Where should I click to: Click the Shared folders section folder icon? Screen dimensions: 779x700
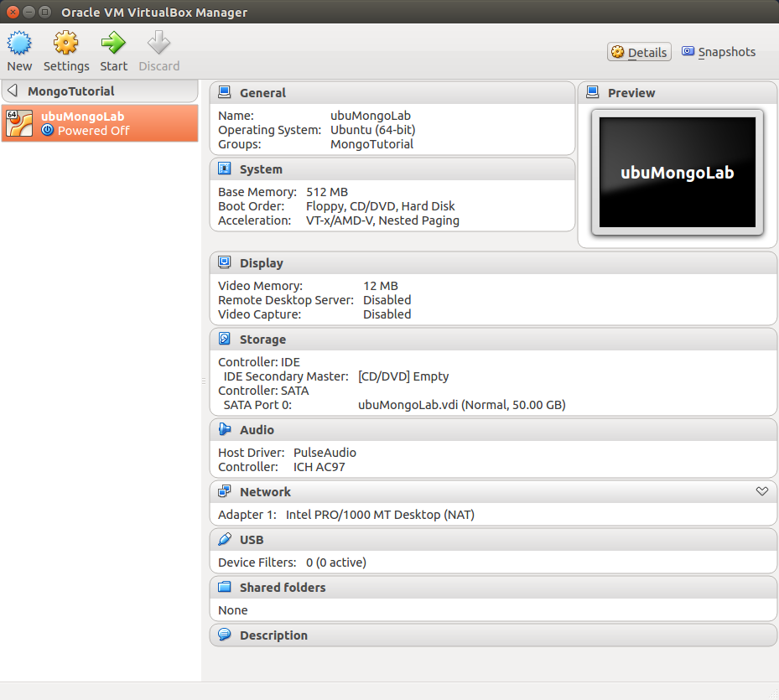tap(225, 587)
